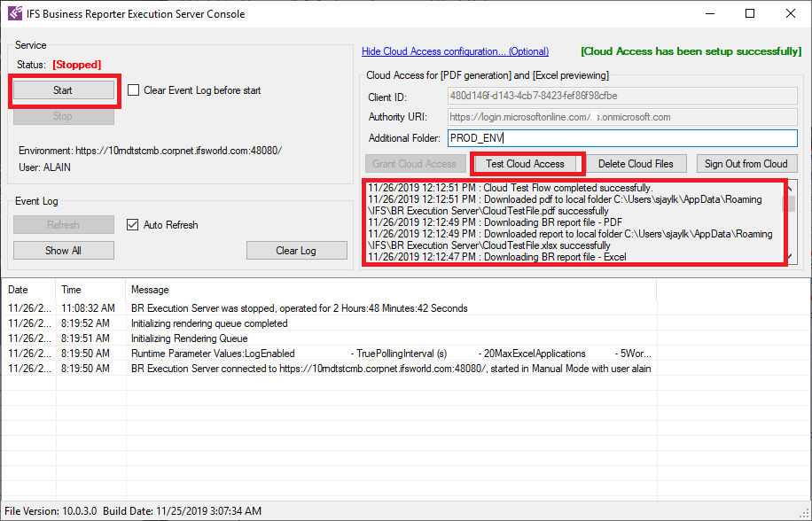The width and height of the screenshot is (812, 521).
Task: Select the Client ID text field
Action: [622, 96]
